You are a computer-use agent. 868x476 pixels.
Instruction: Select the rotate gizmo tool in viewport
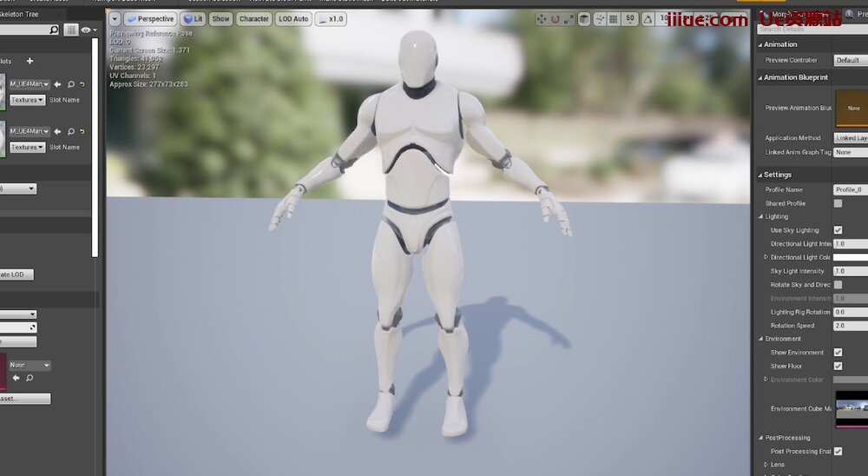coord(556,18)
